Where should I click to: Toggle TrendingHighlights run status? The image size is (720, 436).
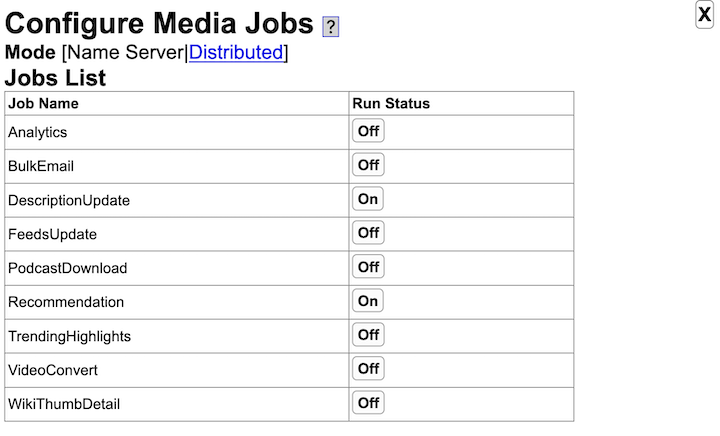pos(368,335)
